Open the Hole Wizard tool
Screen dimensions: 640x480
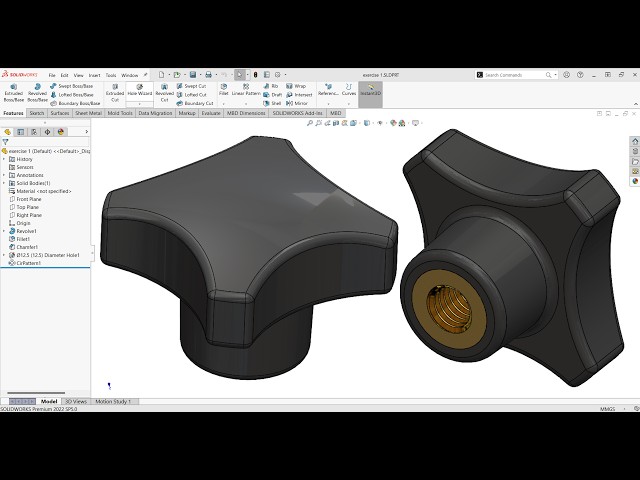click(x=140, y=90)
